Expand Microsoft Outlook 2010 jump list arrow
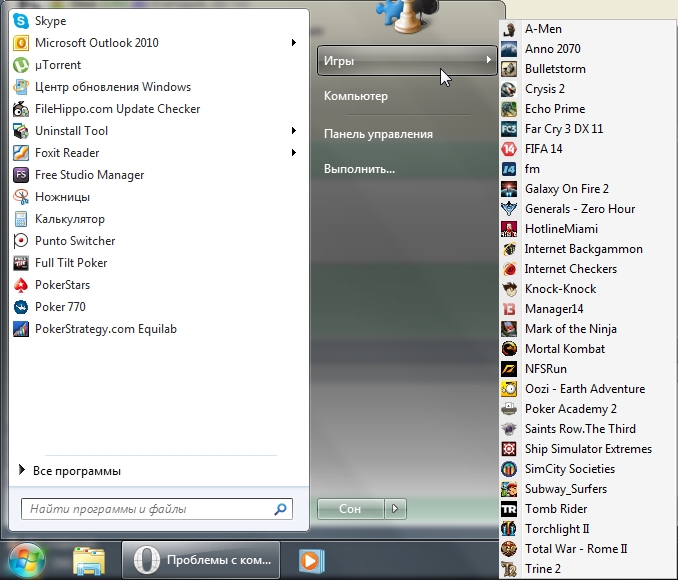This screenshot has width=678, height=580. click(294, 43)
